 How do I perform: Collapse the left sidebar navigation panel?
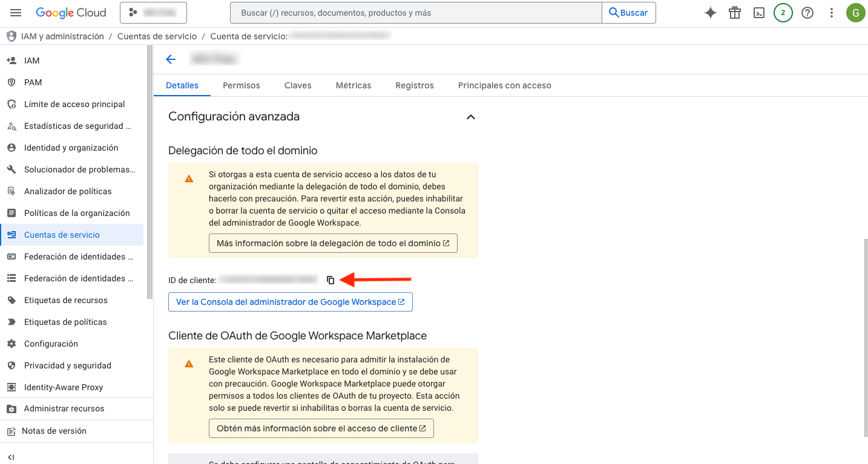point(11,457)
